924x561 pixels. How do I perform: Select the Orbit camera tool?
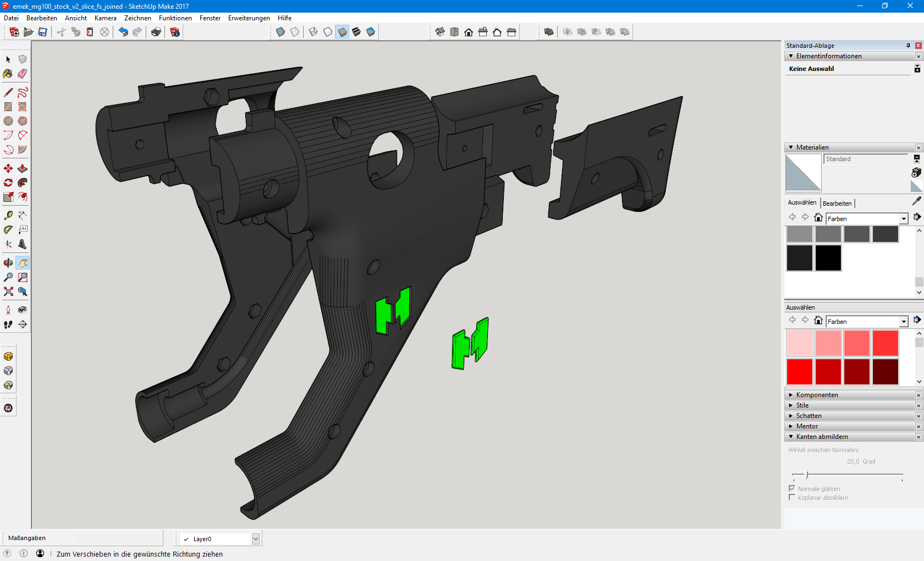pos(8,263)
